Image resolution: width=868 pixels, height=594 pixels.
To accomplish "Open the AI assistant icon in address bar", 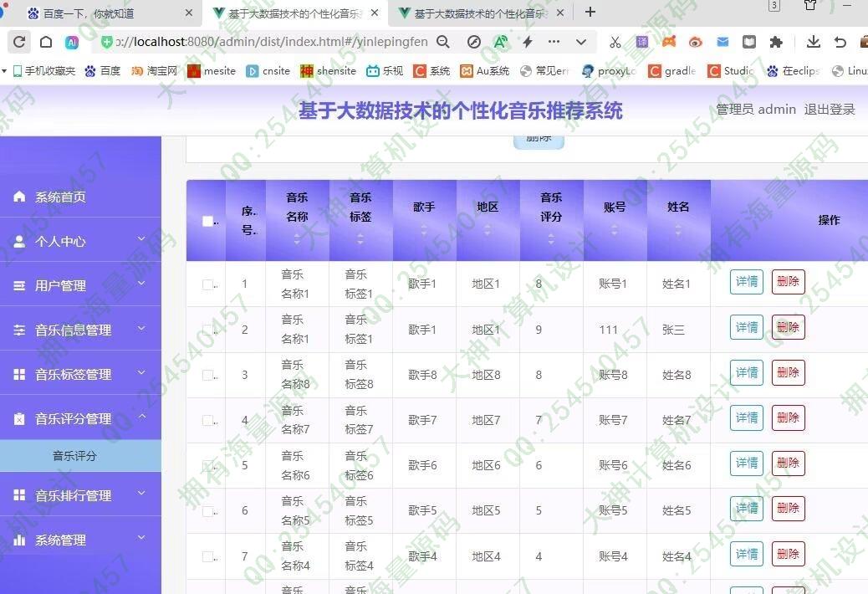I will tap(72, 42).
